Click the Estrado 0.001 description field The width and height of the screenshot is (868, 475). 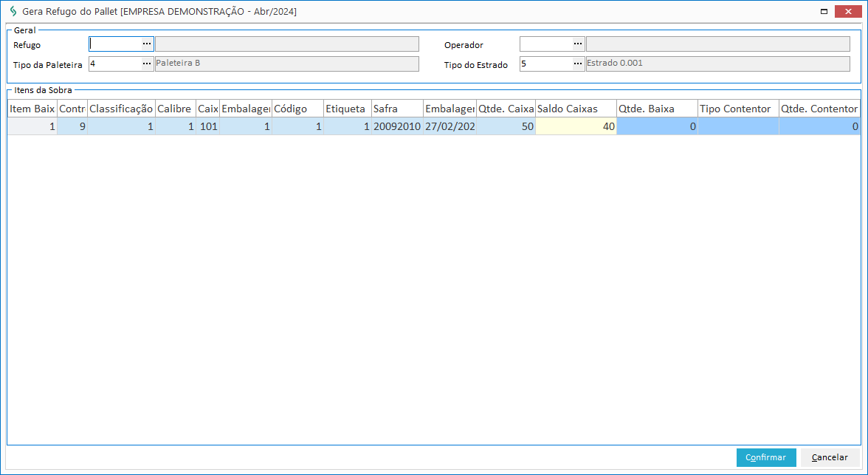[718, 64]
